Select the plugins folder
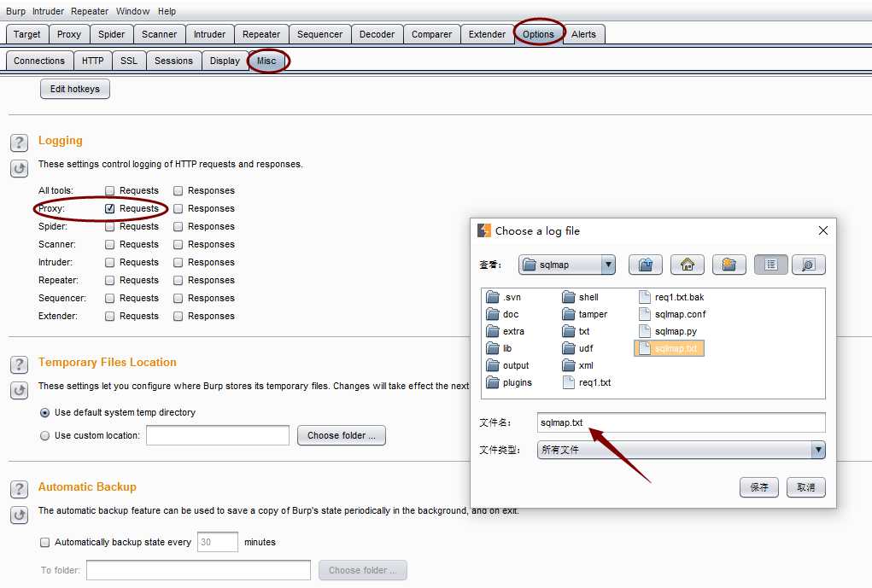This screenshot has height=588, width=872. click(x=509, y=383)
